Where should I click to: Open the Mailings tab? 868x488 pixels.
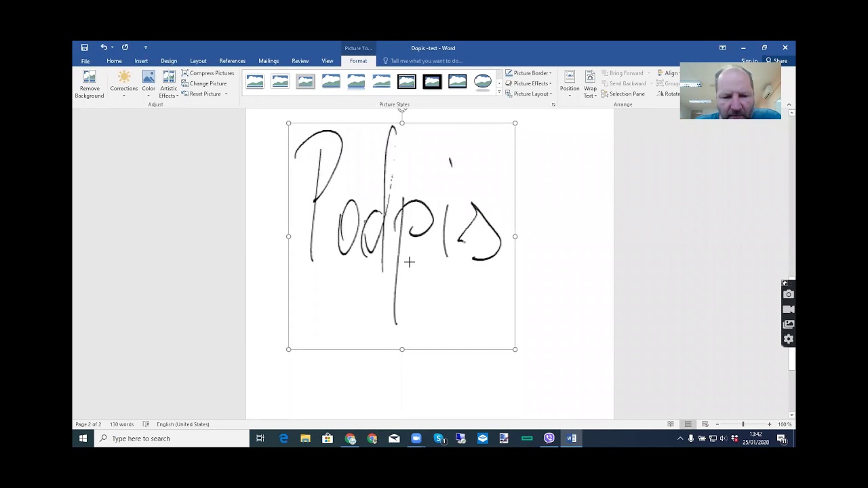(x=269, y=61)
